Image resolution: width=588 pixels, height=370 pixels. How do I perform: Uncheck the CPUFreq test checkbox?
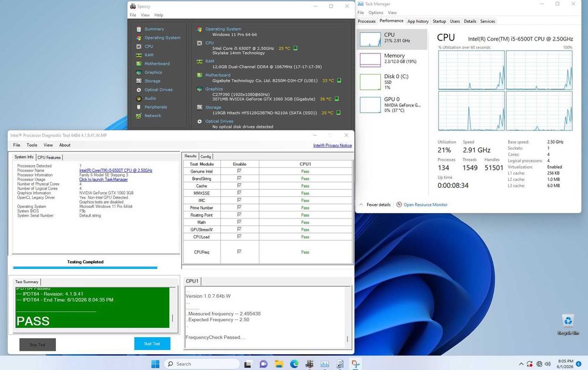[x=239, y=252]
